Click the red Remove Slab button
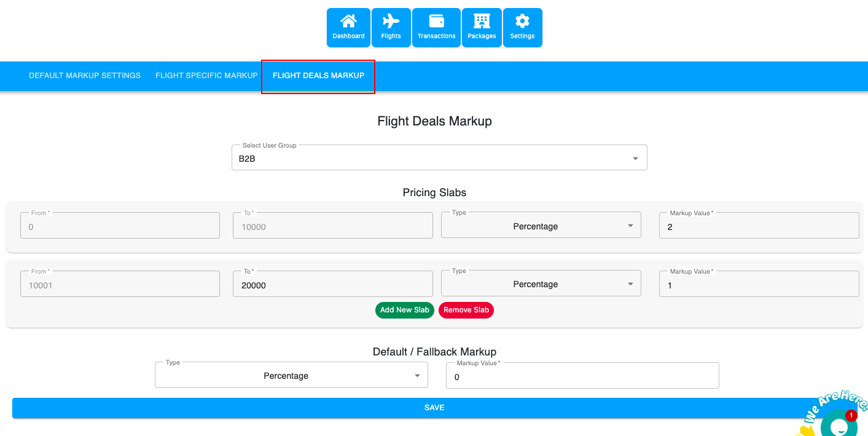 (x=466, y=310)
